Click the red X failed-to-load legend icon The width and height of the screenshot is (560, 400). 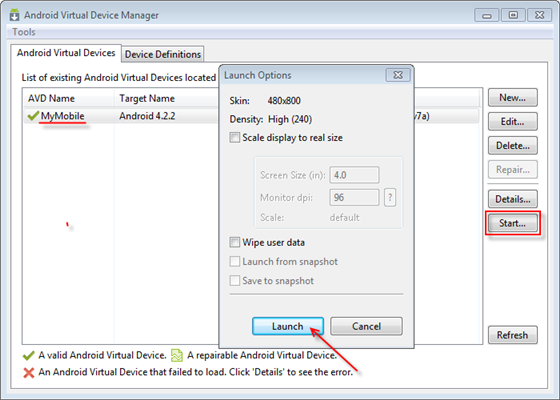click(29, 373)
